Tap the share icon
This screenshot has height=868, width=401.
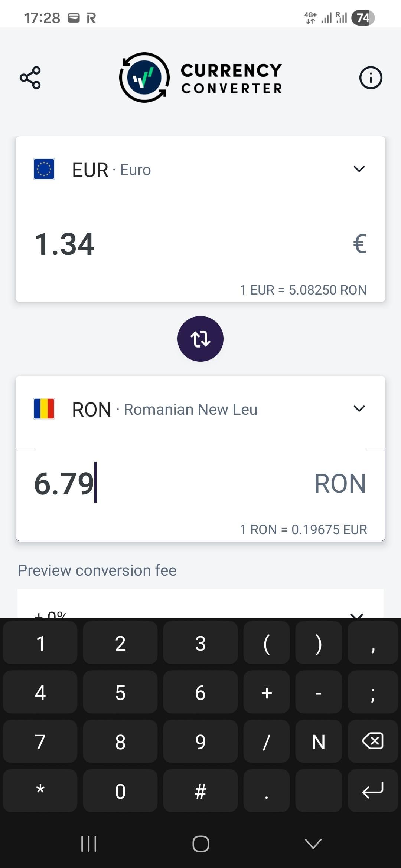point(30,78)
